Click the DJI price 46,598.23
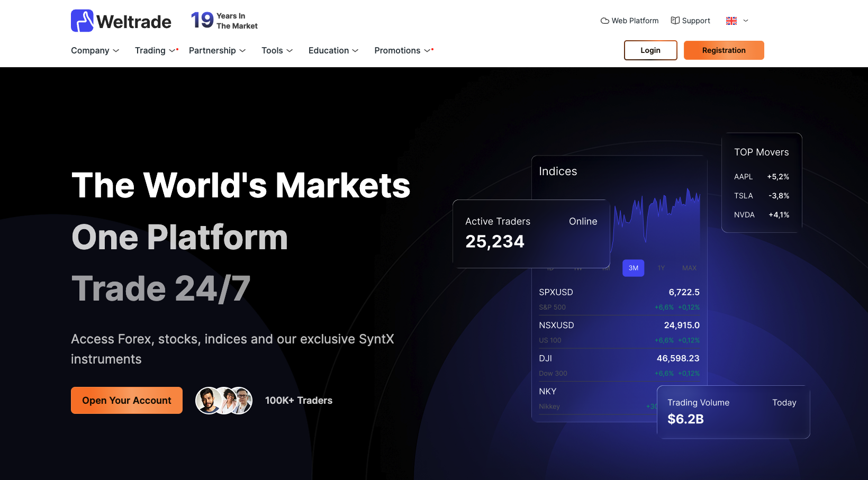 (678, 358)
